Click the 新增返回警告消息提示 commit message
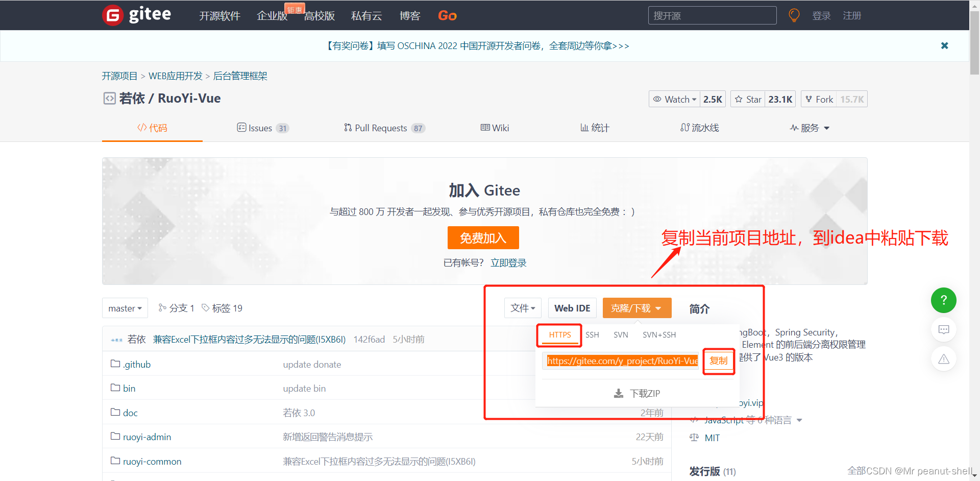980x481 pixels. 328,437
